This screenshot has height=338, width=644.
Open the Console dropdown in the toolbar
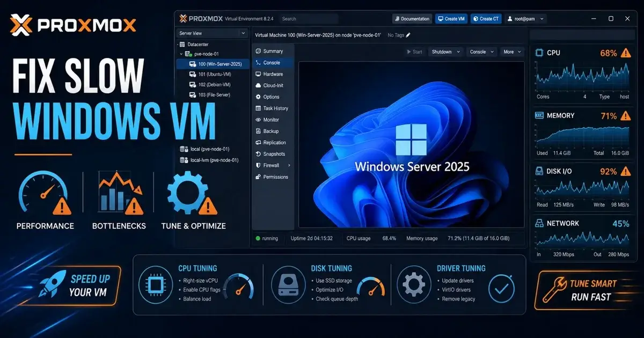click(481, 52)
